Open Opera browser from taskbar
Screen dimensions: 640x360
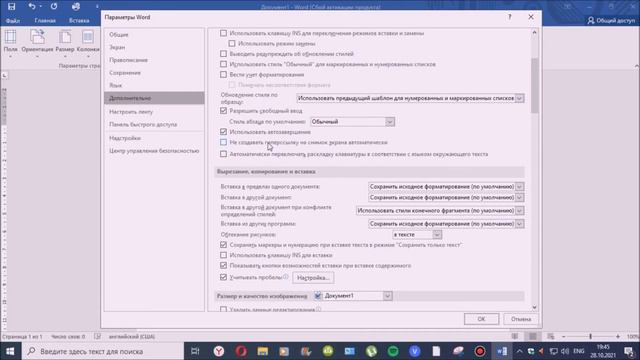pos(241,351)
